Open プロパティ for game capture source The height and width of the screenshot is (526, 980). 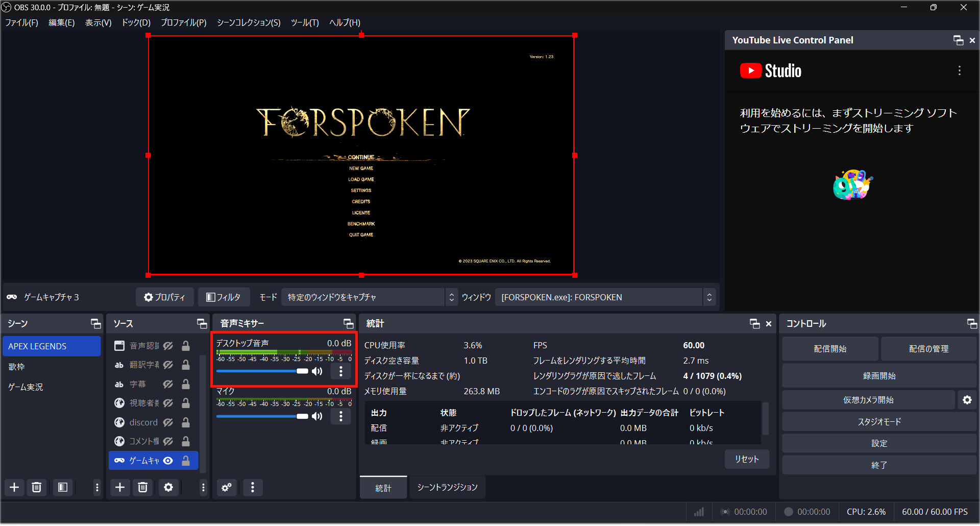(x=165, y=298)
